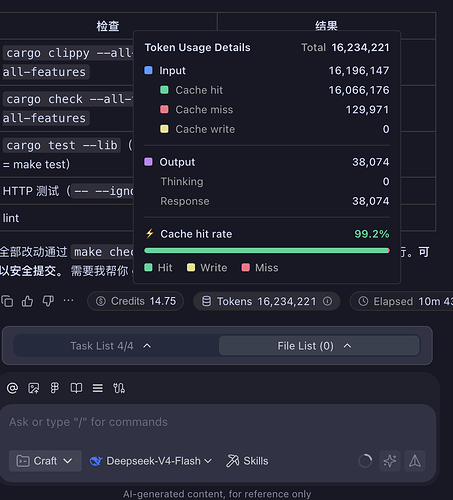Viewport: 453px width, 500px height.
Task: Expand the Task List 4/4 tab
Action: click(x=110, y=346)
